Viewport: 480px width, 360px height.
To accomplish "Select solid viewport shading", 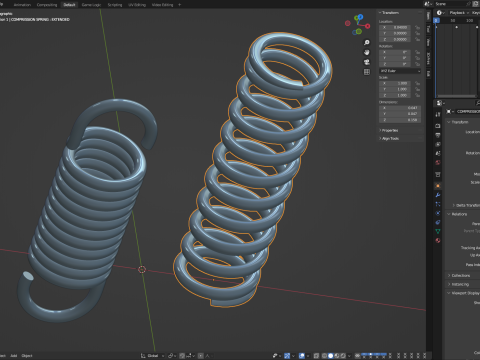I will pyautogui.click(x=331, y=356).
